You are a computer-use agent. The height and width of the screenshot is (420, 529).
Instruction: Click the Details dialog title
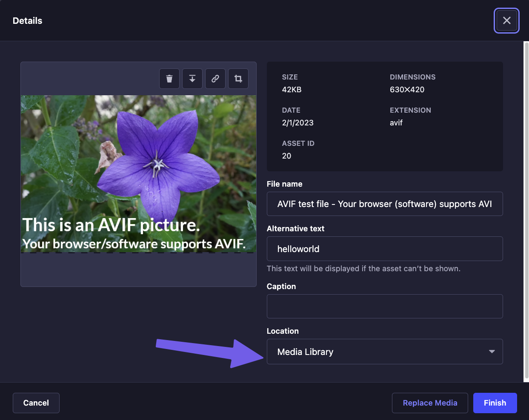coord(27,20)
